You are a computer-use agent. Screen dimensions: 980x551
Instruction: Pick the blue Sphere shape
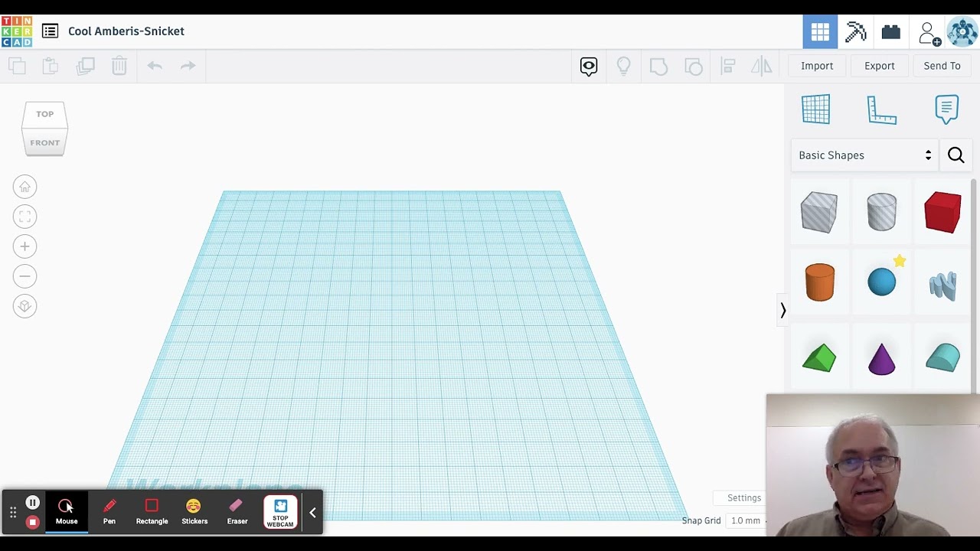click(881, 282)
